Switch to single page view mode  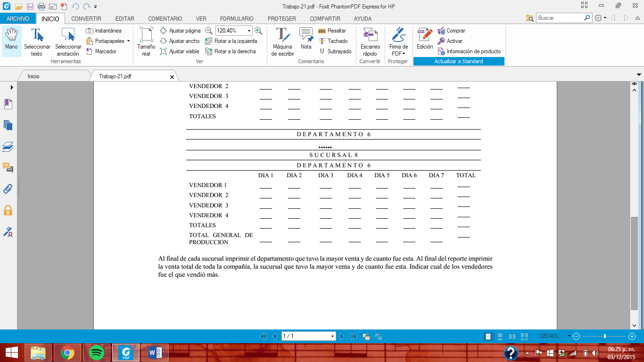click(x=488, y=337)
